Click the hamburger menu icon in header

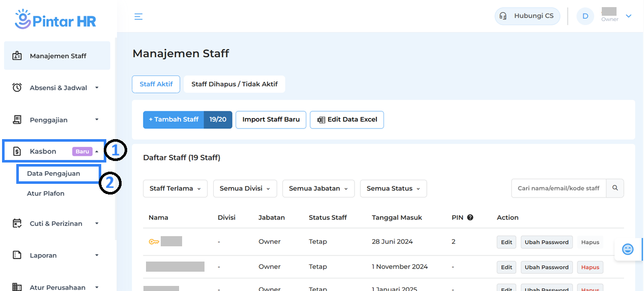pyautogui.click(x=138, y=17)
